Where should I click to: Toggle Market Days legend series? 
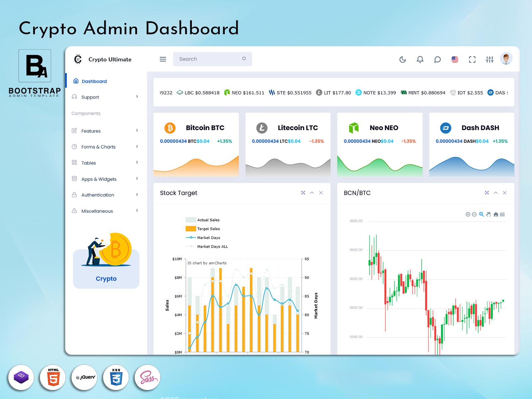click(x=203, y=238)
